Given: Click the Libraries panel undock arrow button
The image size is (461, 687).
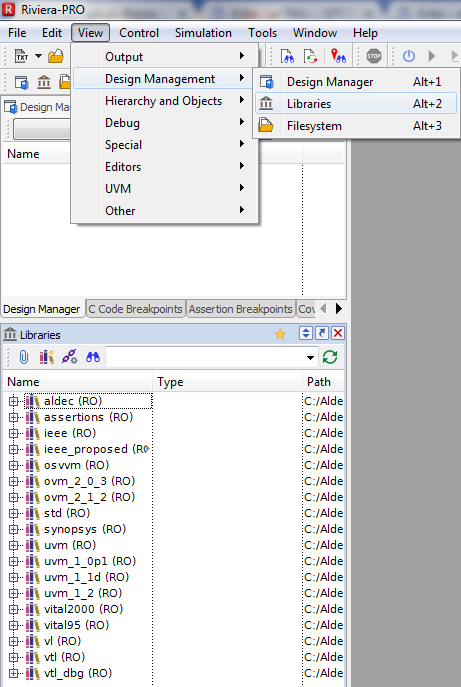Looking at the screenshot, I should tap(322, 333).
